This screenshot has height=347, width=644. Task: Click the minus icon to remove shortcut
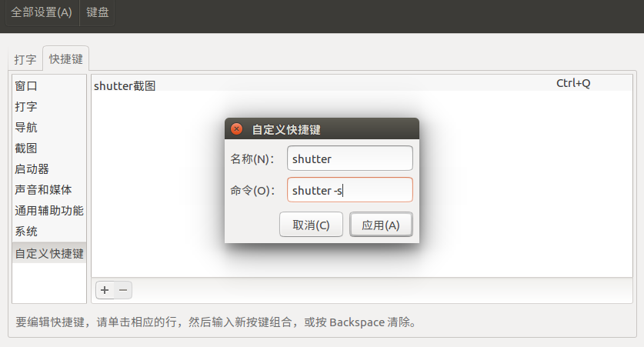(x=123, y=290)
